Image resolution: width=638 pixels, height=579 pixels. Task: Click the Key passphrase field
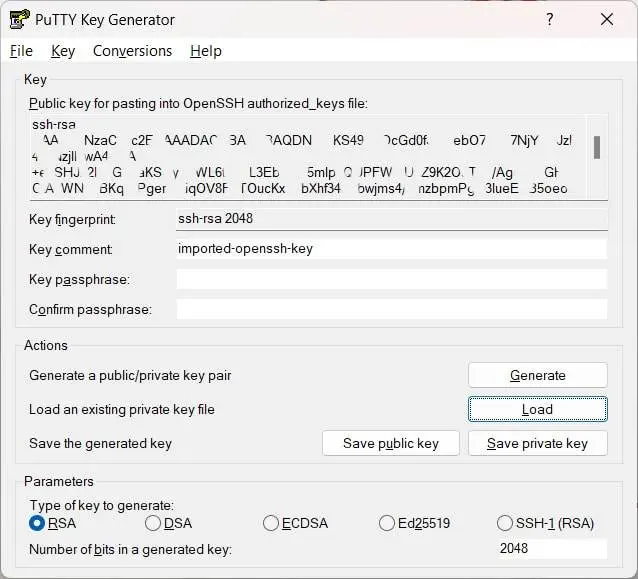[x=392, y=279]
